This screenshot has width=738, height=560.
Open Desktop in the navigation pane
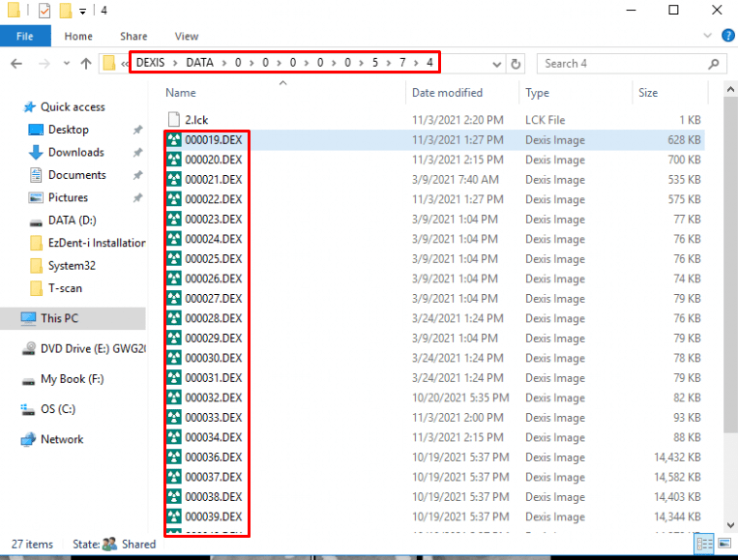69,130
